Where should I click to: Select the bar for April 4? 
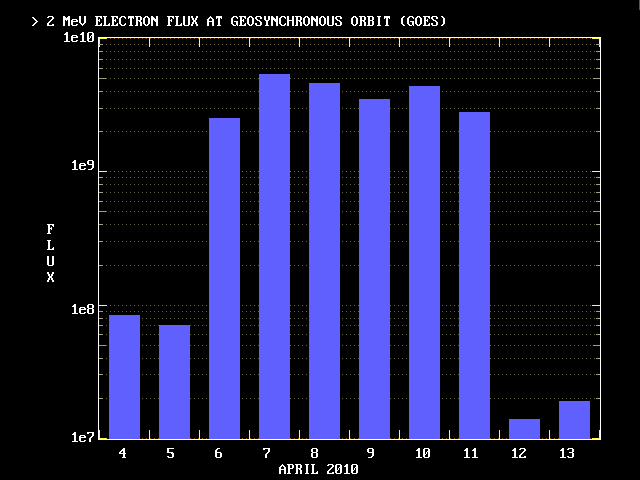(x=124, y=377)
